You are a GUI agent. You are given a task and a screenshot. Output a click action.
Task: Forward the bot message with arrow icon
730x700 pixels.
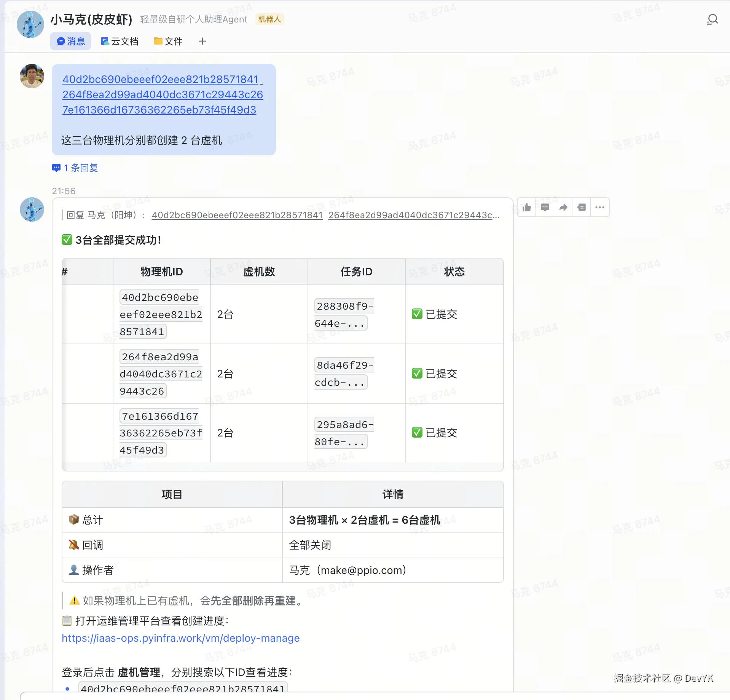pyautogui.click(x=563, y=208)
